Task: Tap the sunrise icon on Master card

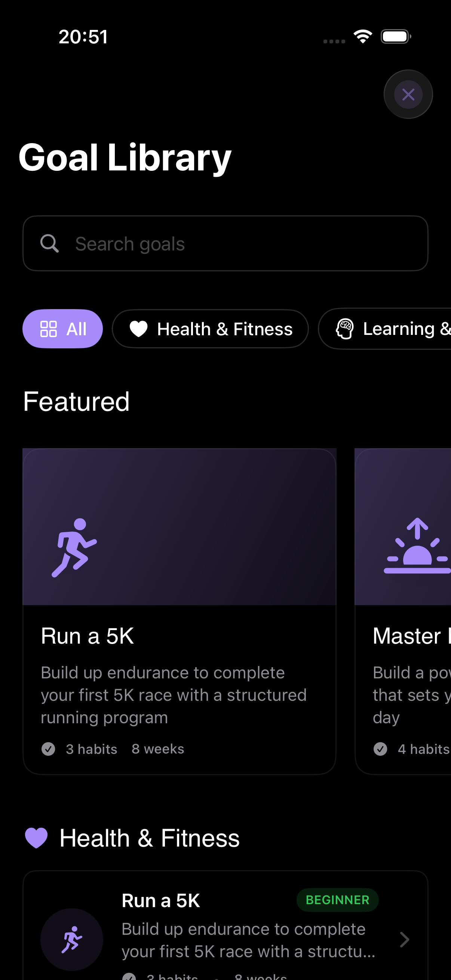Action: 417,546
